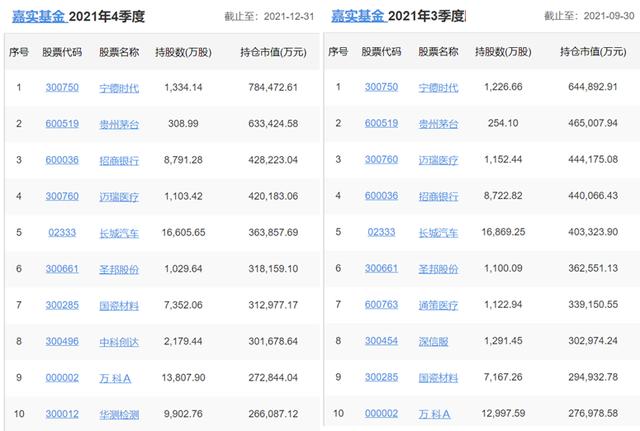The width and height of the screenshot is (640, 431).
Task: Select 持股数(万股) header in 3季度 table
Action: click(503, 52)
